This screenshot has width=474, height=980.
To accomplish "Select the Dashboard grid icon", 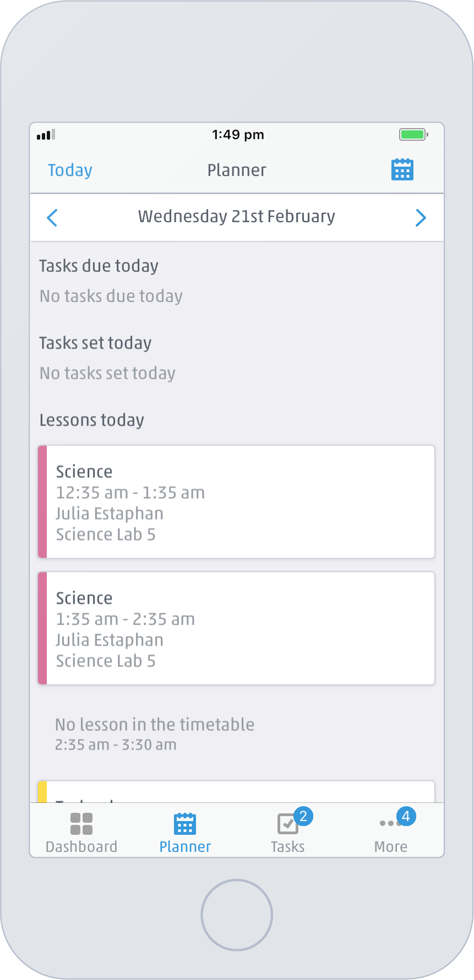I will [x=81, y=823].
